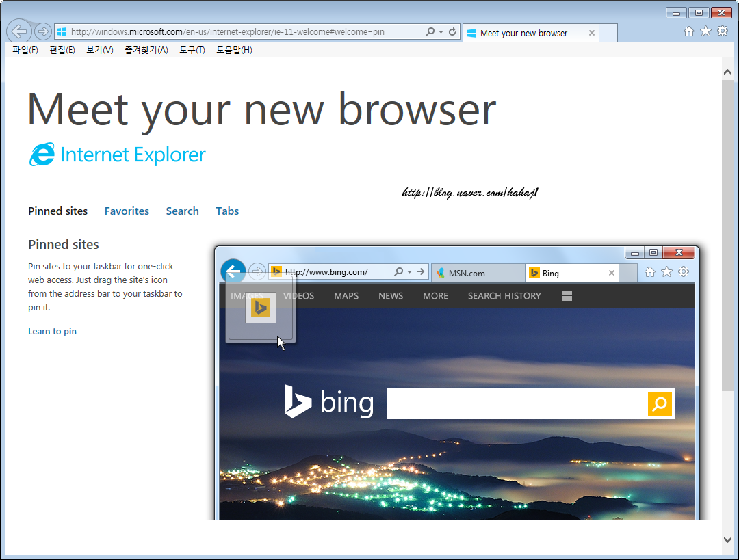Screen dimensions: 739x560
Task: Click SEARCH HISTORY in the Bing bar
Action: [504, 296]
